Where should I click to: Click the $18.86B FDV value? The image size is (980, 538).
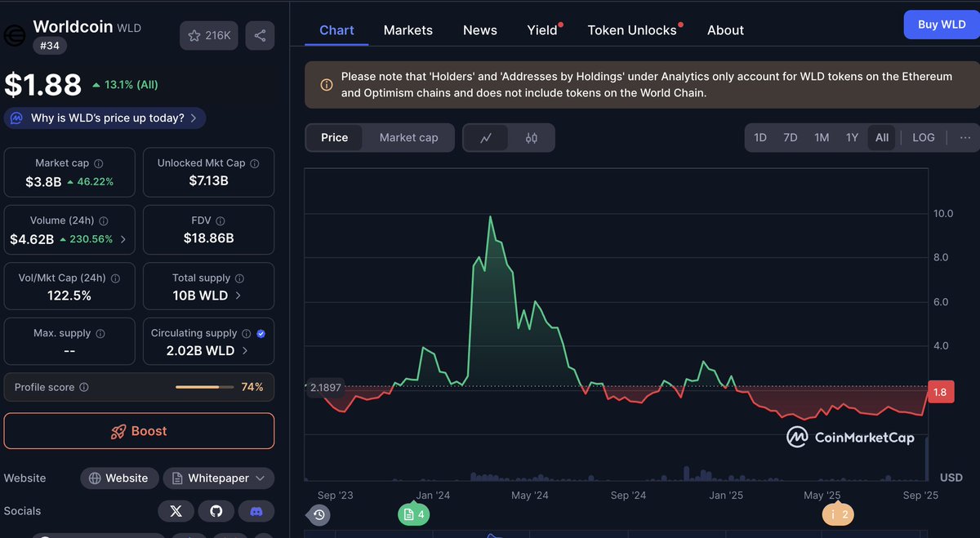209,238
